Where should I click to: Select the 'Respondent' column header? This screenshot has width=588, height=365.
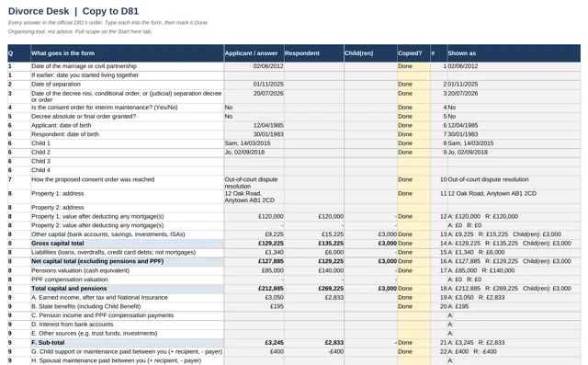tap(314, 53)
